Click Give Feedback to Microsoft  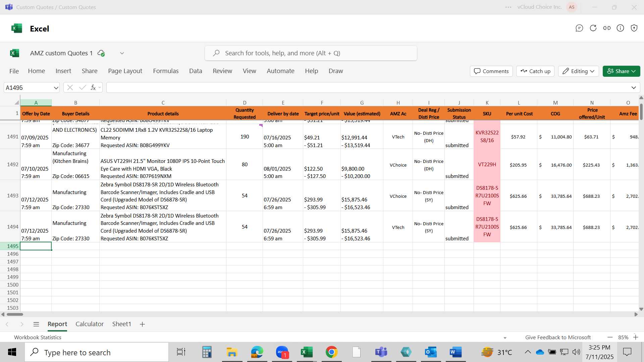coord(558,338)
